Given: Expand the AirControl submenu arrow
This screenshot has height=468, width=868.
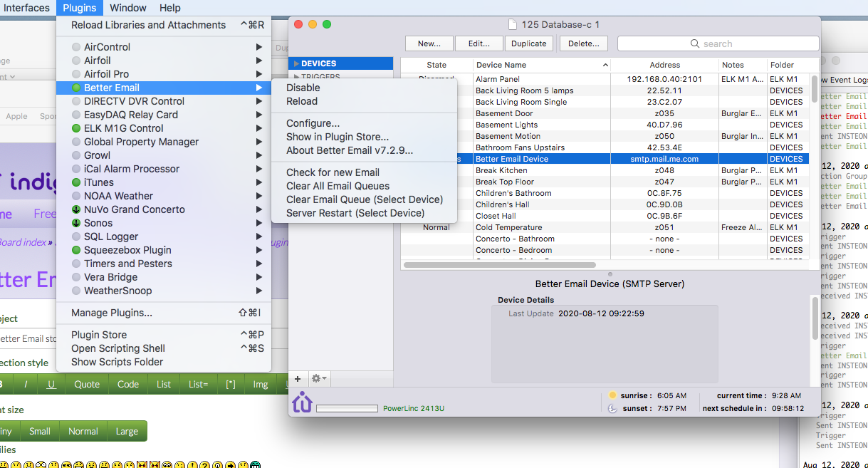Looking at the screenshot, I should click(259, 47).
